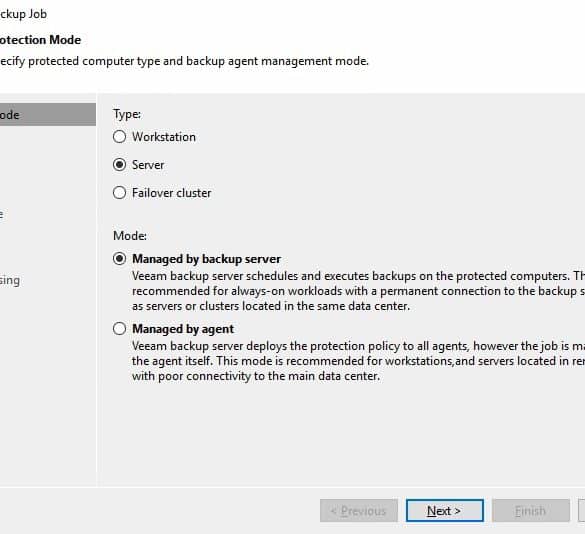Choose the Server type radio circle
Screen dimensions: 585x534
click(x=119, y=165)
